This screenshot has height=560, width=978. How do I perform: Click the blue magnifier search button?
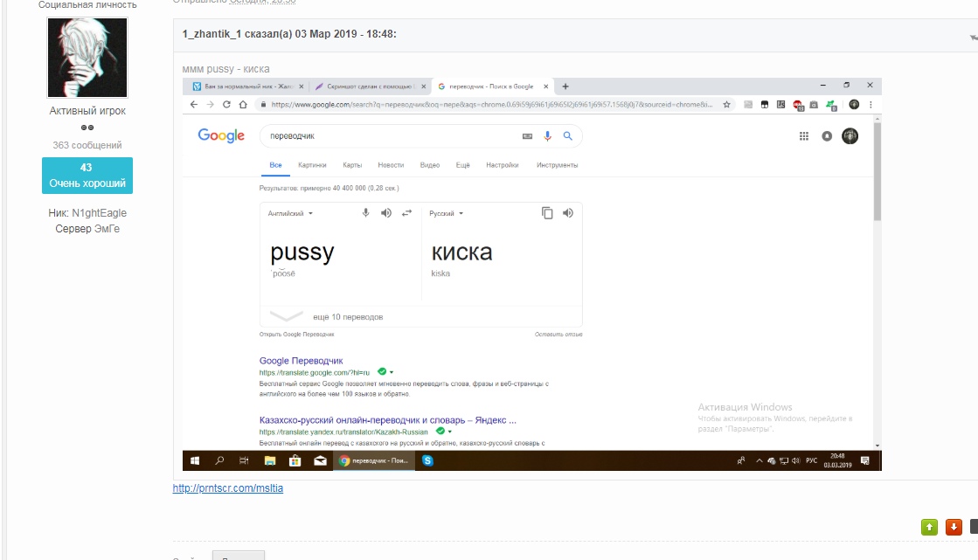567,136
